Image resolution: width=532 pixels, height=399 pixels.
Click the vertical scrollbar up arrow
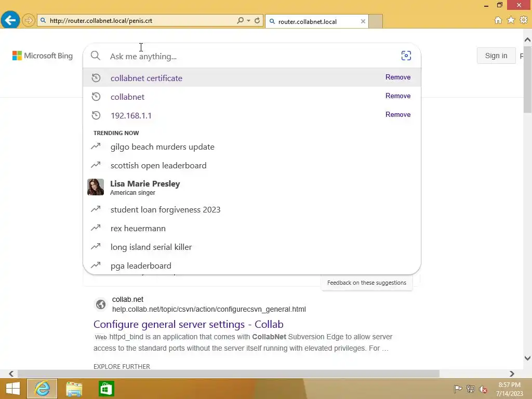click(527, 40)
